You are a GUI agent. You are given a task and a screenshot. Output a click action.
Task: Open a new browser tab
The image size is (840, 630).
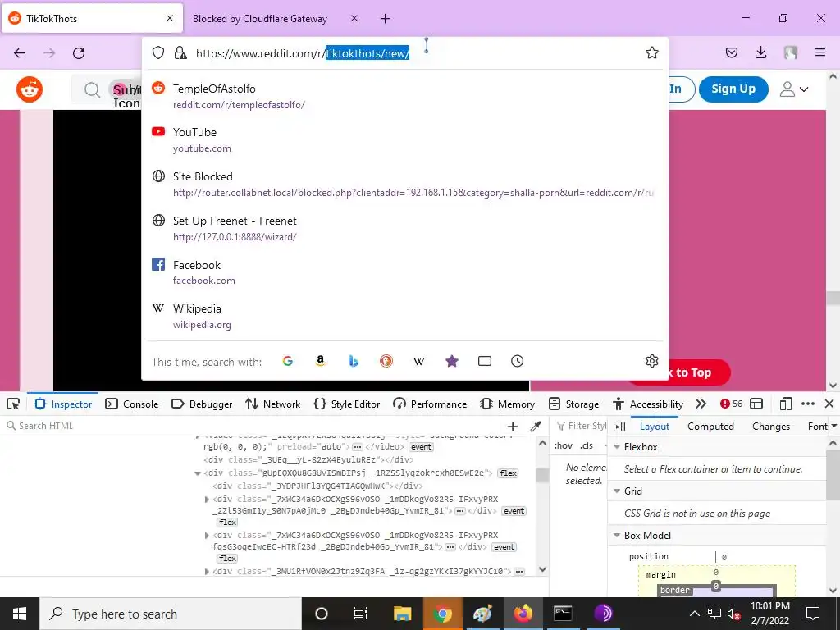coord(385,19)
